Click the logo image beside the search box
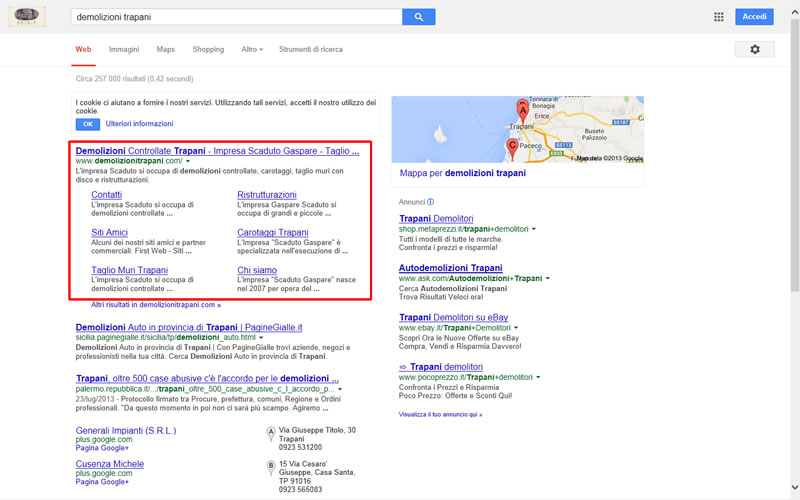The image size is (800, 500). (27, 16)
